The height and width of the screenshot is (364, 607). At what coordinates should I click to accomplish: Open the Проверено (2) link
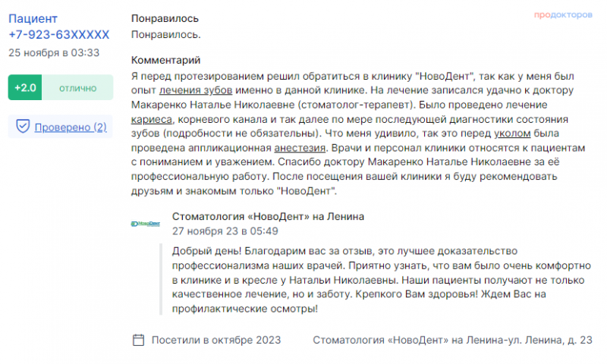click(71, 127)
